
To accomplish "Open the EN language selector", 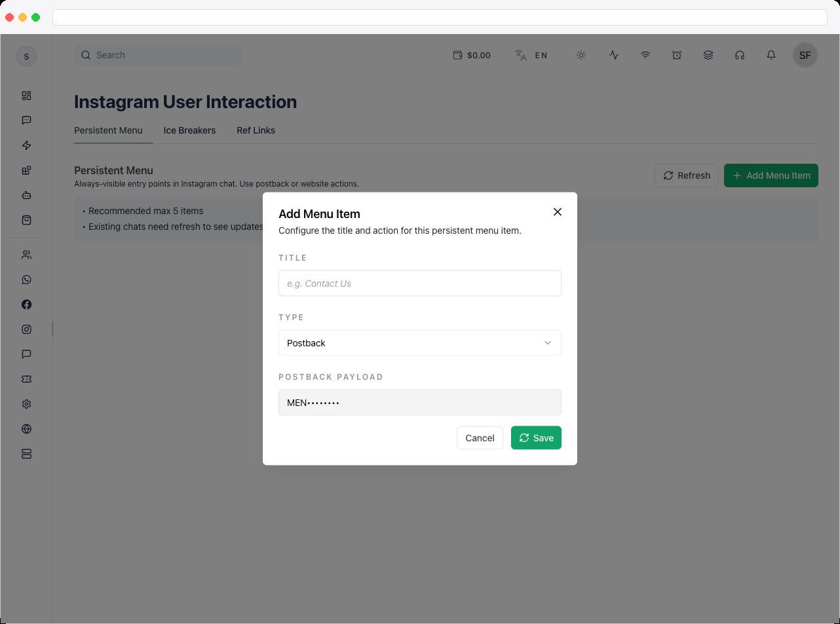I will [x=531, y=56].
